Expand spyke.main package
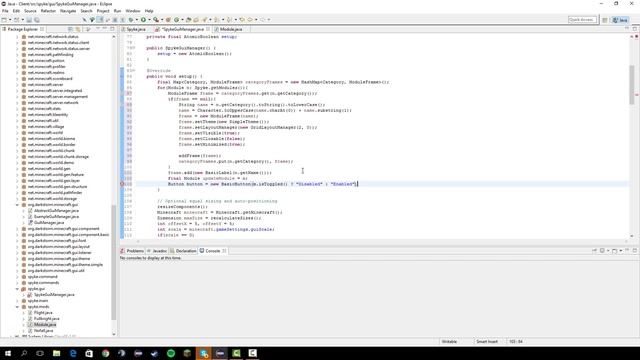Viewport: 640px width, 360px height. pyautogui.click(x=18, y=301)
